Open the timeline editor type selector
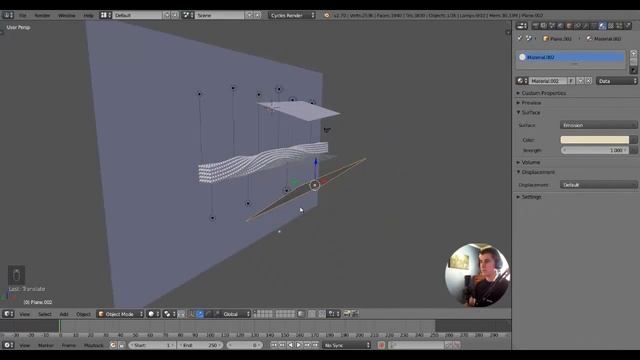 (8, 345)
